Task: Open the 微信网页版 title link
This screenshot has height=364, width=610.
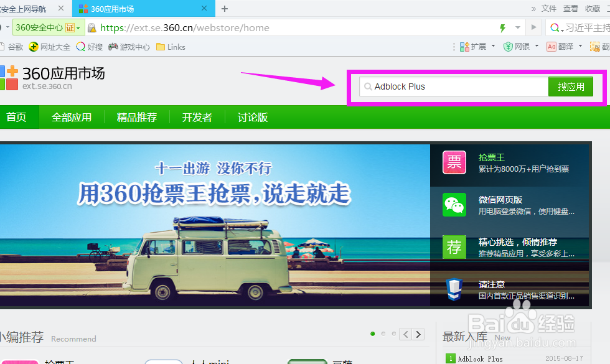Action: tap(500, 200)
